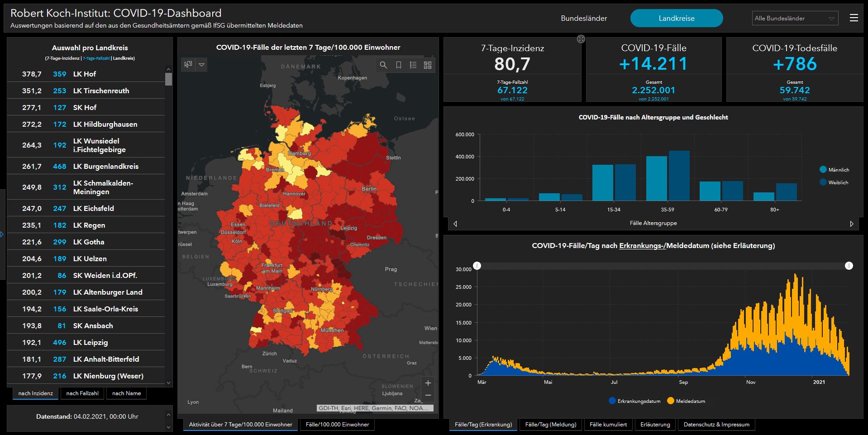Toggle the Männlich series in legend
Viewport: 868px width, 435px height.
pos(834,170)
